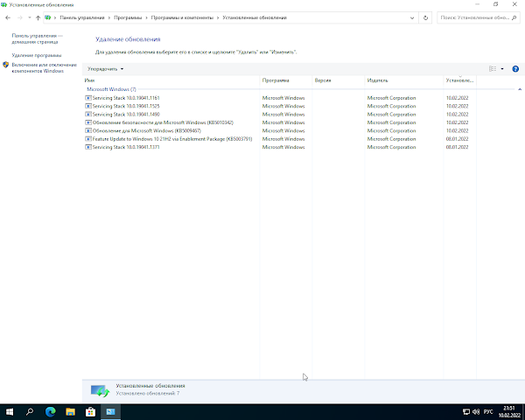The image size is (525, 420).
Task: Refresh the installed updates list
Action: tap(425, 17)
